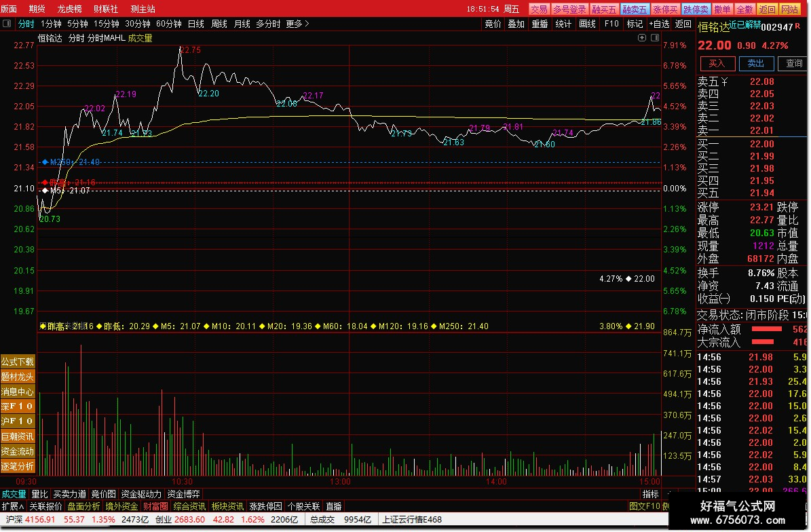
Task: Select the 龙虎榜 menu item
Action: [70, 9]
